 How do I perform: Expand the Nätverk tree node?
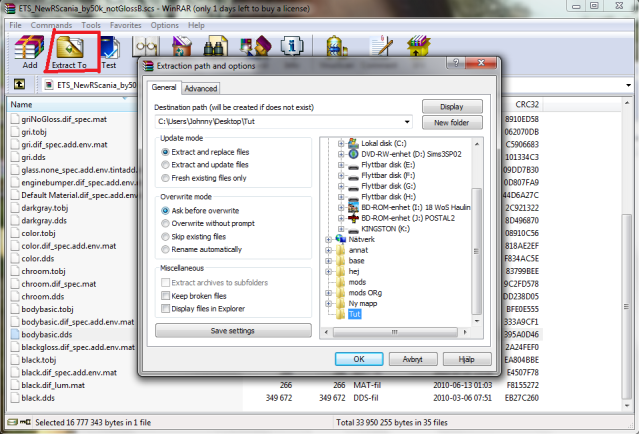328,240
